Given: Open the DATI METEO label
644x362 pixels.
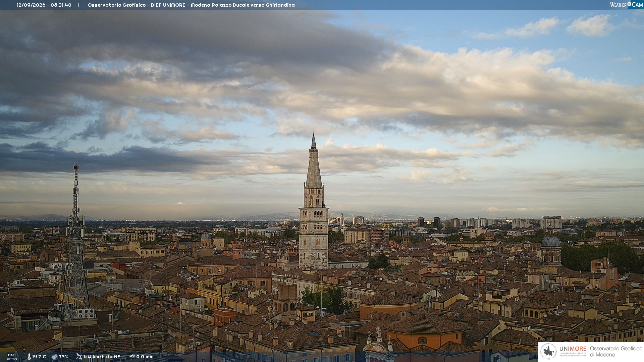Looking at the screenshot, I should tap(12, 357).
